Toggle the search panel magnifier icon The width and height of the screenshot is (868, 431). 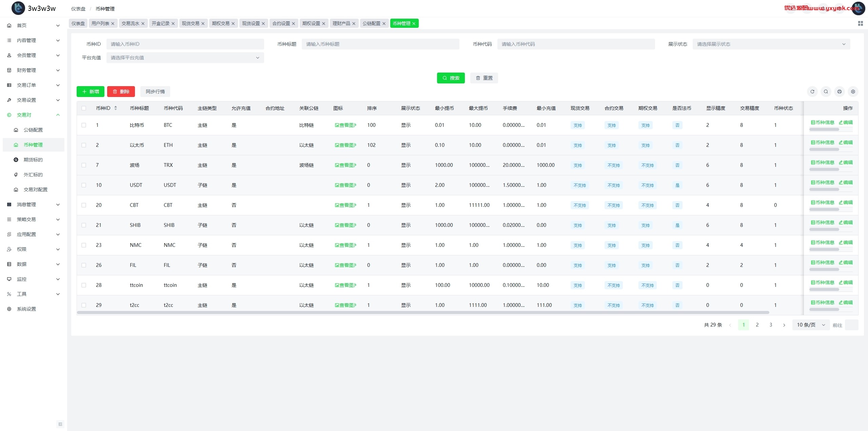pos(826,92)
